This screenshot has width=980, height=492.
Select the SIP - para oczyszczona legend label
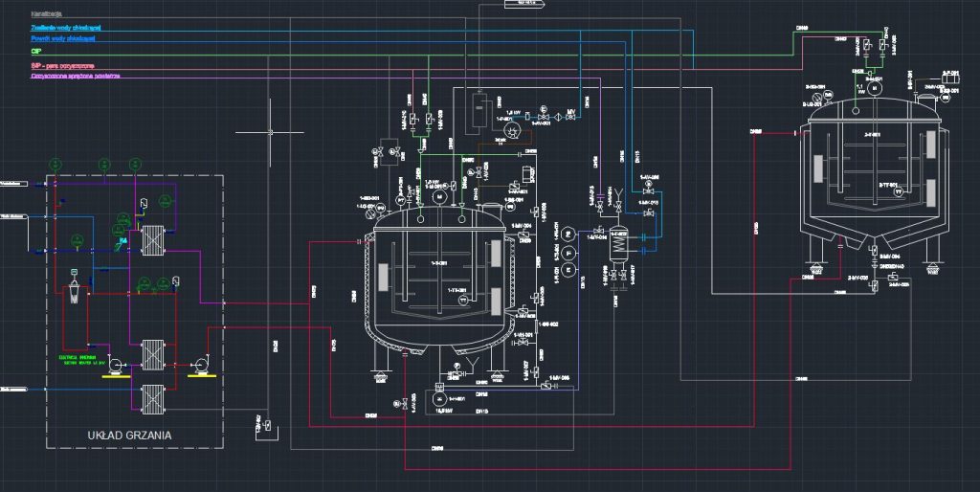(x=62, y=66)
